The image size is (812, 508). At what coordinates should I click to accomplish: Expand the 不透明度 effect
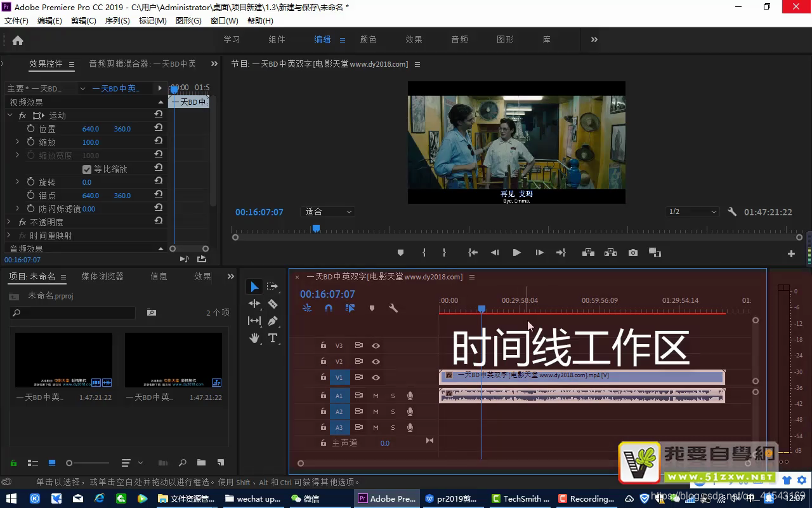pyautogui.click(x=9, y=222)
